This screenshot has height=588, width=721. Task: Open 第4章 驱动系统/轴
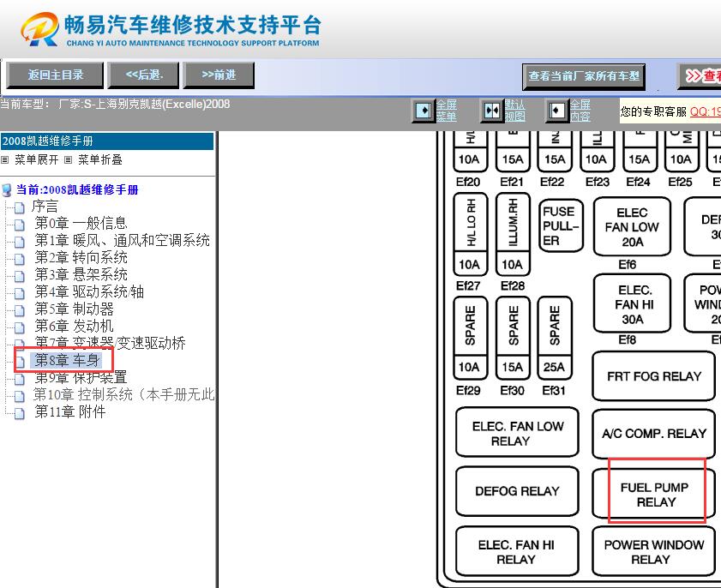click(x=89, y=291)
